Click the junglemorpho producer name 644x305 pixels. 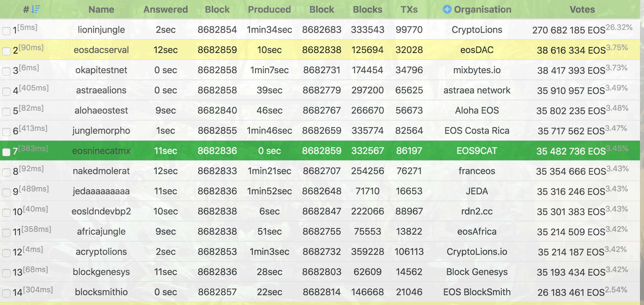[x=101, y=131]
